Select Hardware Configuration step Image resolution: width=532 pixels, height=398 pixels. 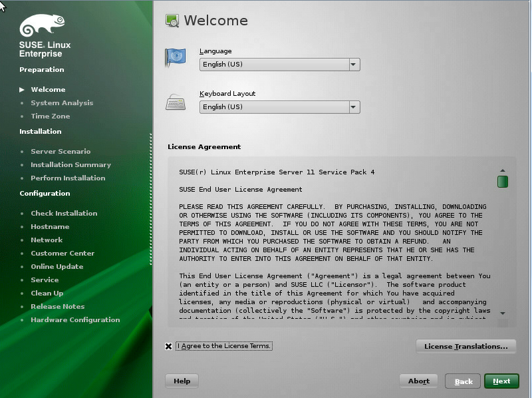click(x=75, y=320)
